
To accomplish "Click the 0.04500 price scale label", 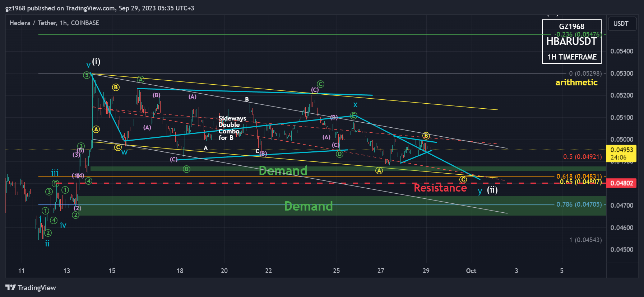I will [622, 250].
